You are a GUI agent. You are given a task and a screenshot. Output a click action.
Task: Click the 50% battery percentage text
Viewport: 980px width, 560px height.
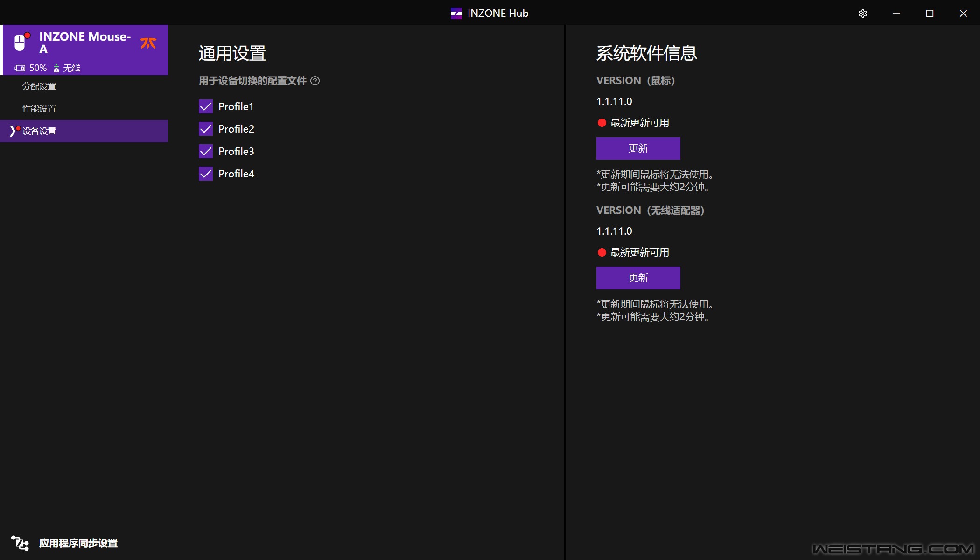[38, 68]
